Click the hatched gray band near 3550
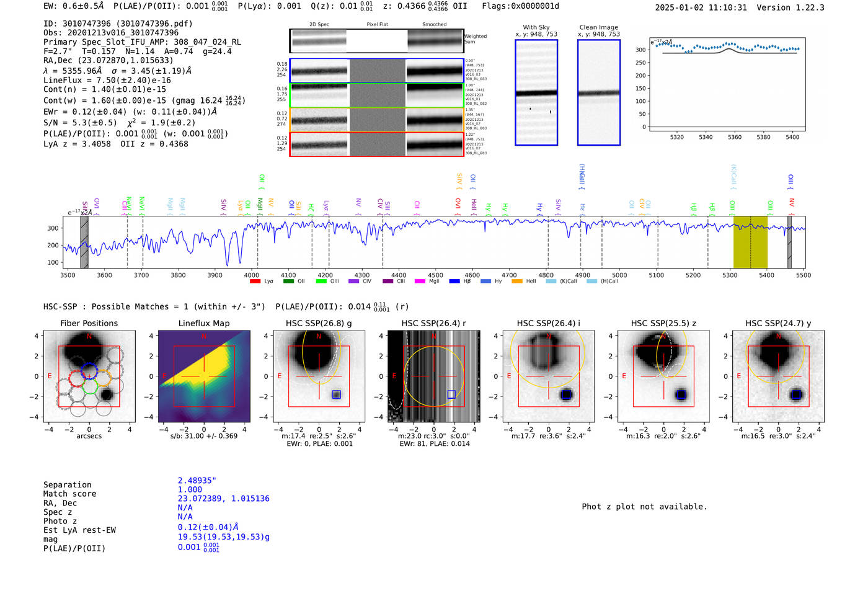 point(84,242)
